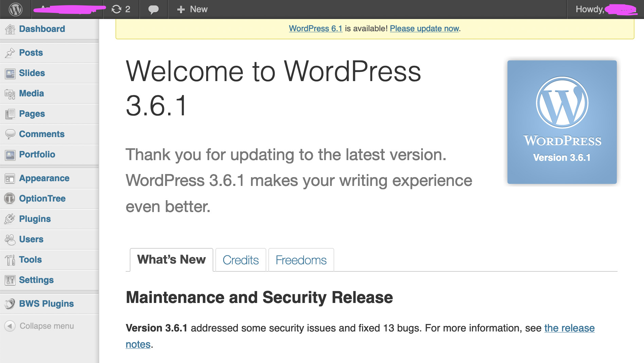
Task: Select the What's New tab
Action: (x=172, y=260)
